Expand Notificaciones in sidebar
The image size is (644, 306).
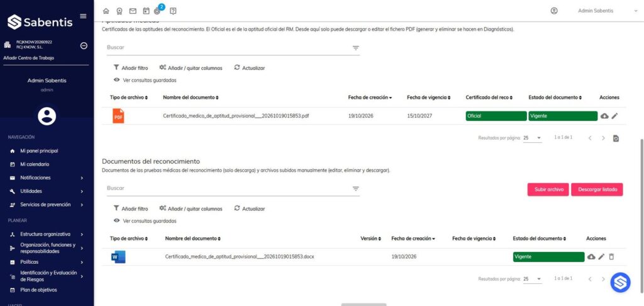(47, 178)
